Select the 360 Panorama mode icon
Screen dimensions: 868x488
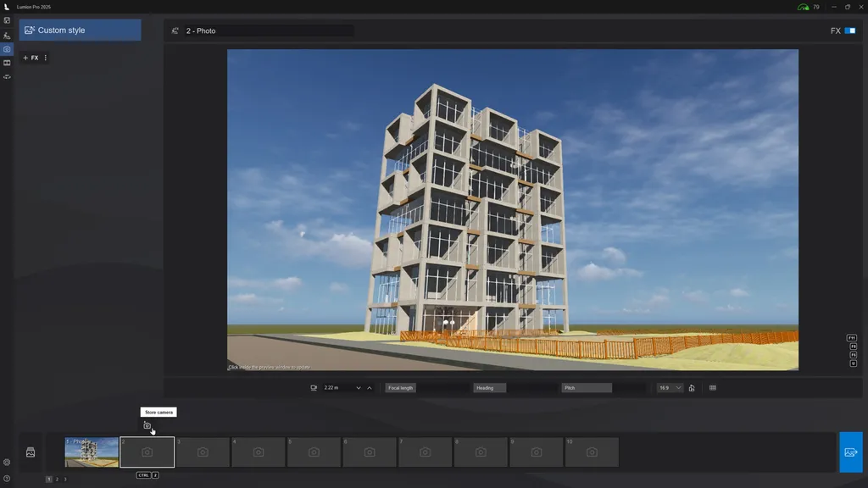(7, 76)
